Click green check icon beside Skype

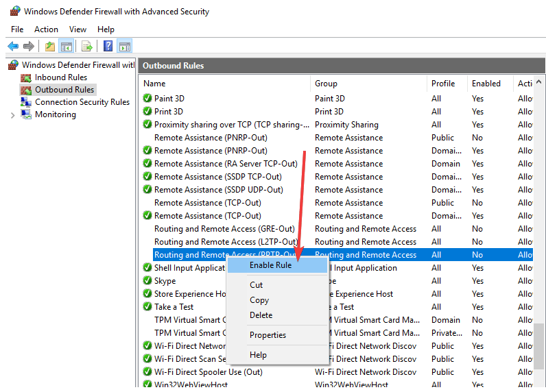click(x=147, y=280)
